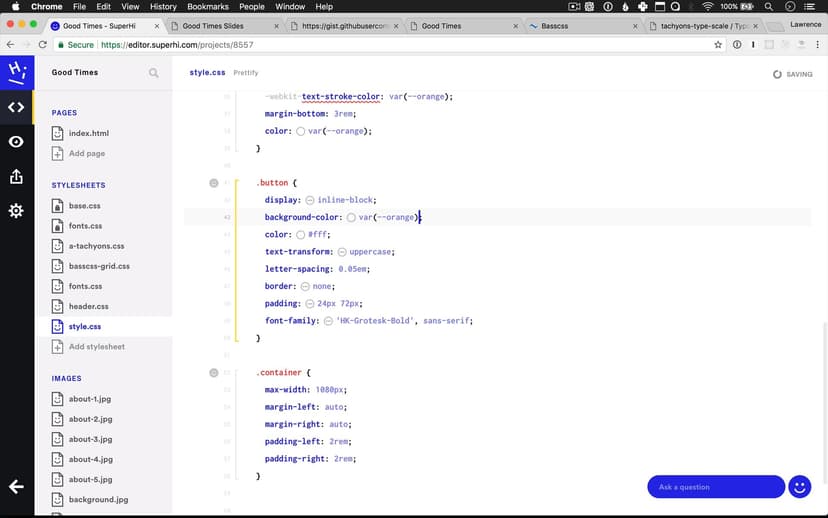Image resolution: width=828 pixels, height=518 pixels.
Task: Collapse the .container rule fold marker
Action: [x=213, y=372]
